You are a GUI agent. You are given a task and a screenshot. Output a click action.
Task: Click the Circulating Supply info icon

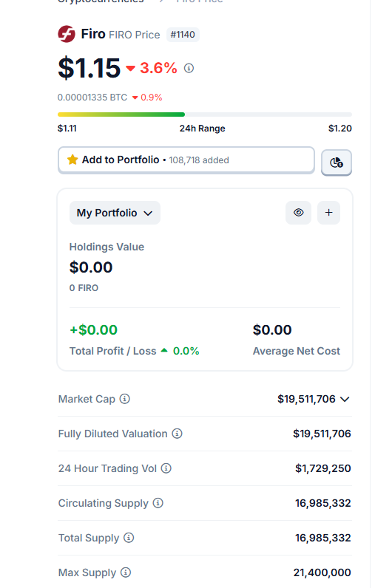click(x=158, y=503)
